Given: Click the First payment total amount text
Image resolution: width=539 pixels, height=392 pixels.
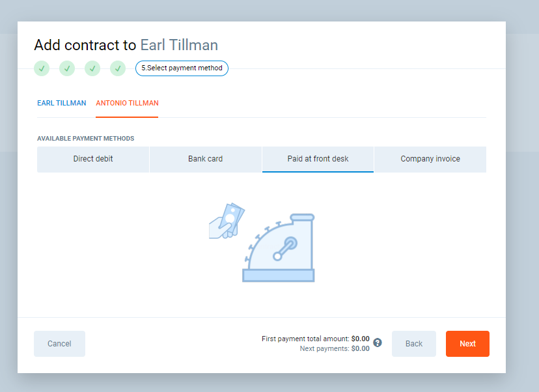Looking at the screenshot, I should 315,339.
